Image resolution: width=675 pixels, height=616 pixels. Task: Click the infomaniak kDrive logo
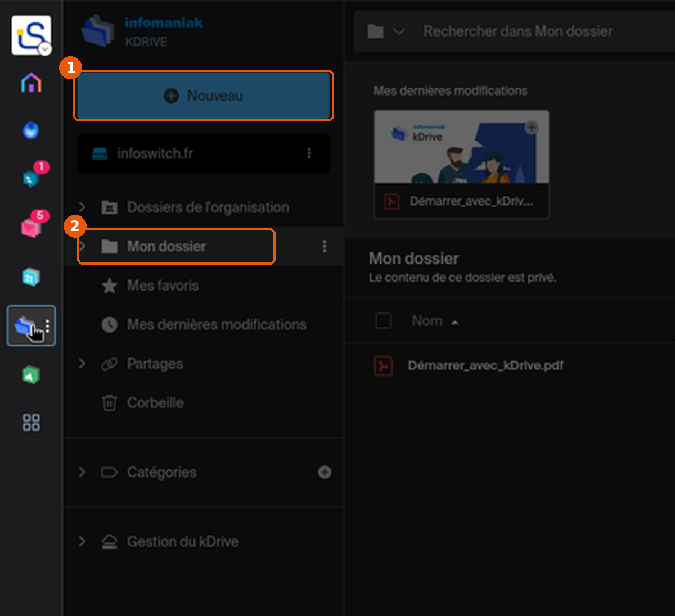point(142,31)
